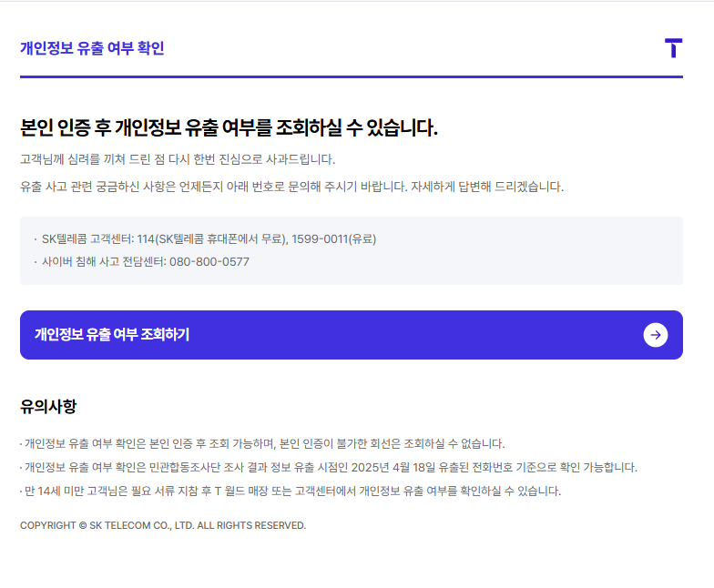714x588 pixels.
Task: Click the SK텔레콤 고객센터: 114 line
Action: tap(209, 238)
